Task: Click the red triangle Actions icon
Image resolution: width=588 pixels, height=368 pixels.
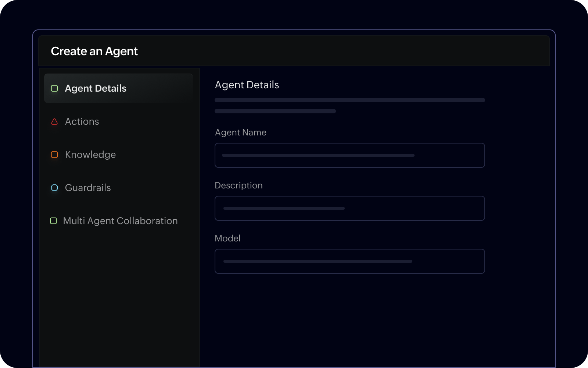Action: coord(54,121)
